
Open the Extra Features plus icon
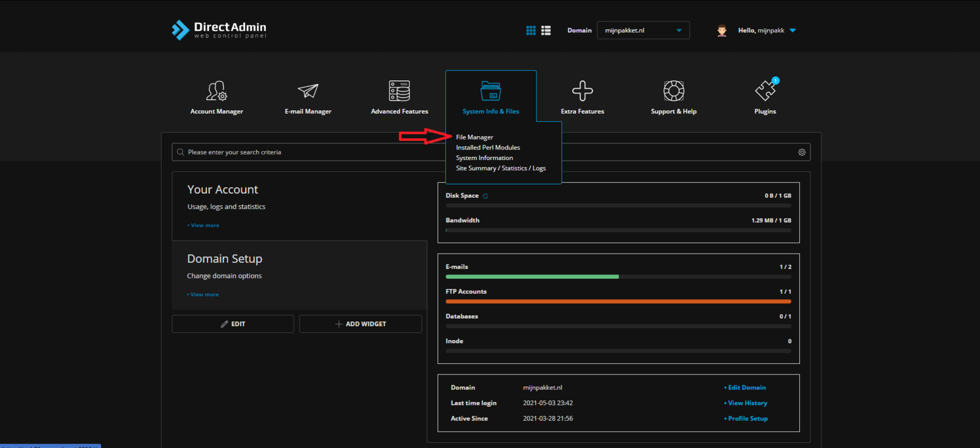tap(582, 91)
